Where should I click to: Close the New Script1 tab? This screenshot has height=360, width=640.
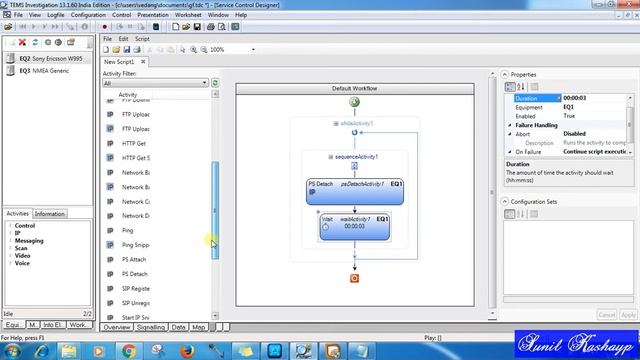[x=143, y=62]
